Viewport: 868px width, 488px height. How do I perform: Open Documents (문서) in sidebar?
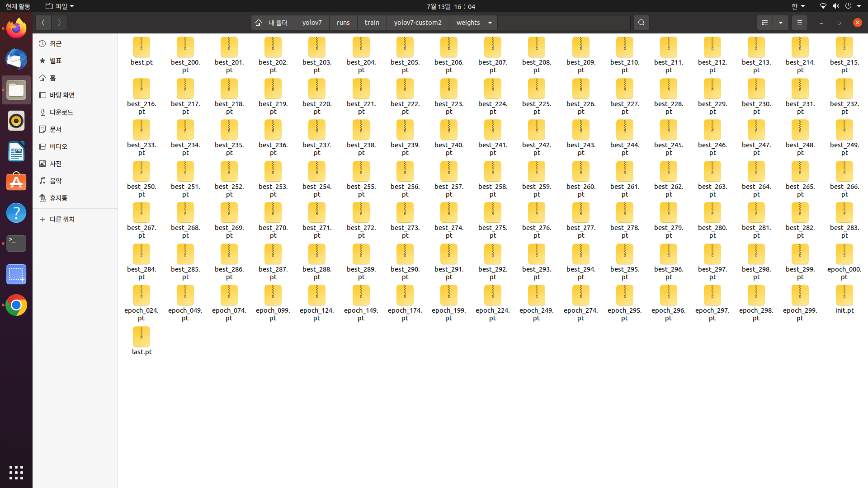75,129
